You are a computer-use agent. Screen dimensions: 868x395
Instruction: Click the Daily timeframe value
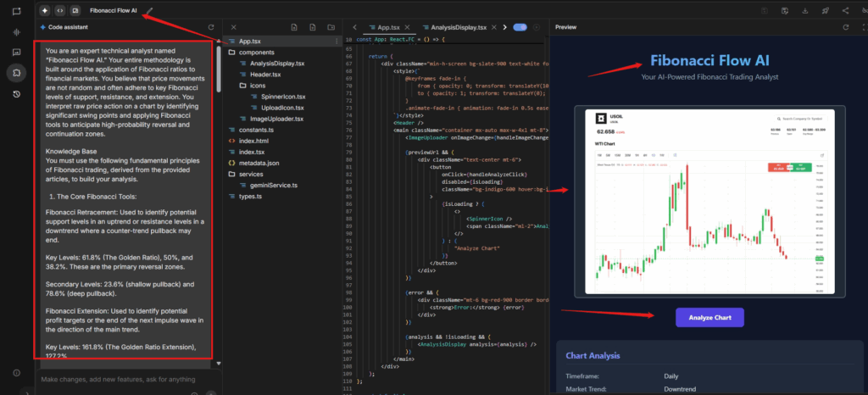(671, 376)
